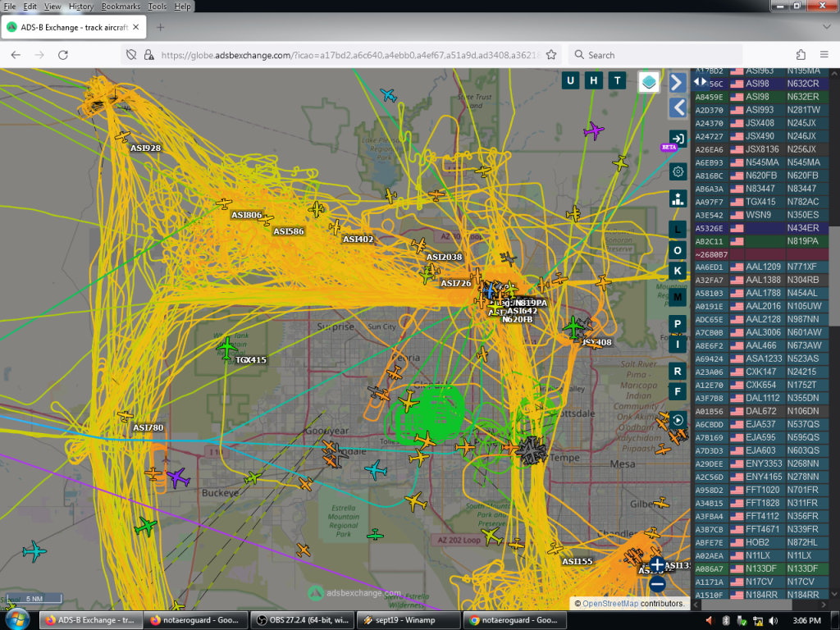The width and height of the screenshot is (840, 630).
Task: Click the Windows Start orb
Action: [17, 620]
